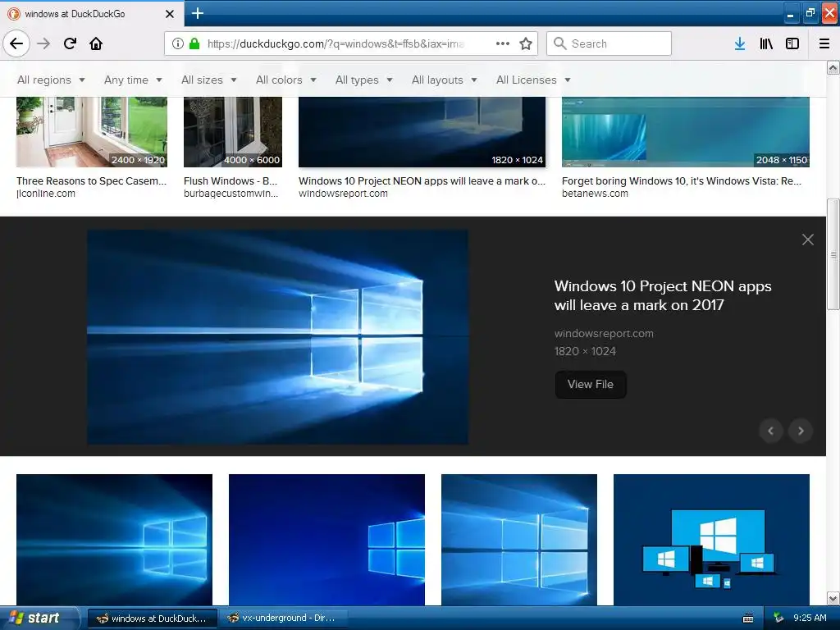Expand the All regions filter
Viewport: 840px width, 630px height.
pyautogui.click(x=51, y=80)
